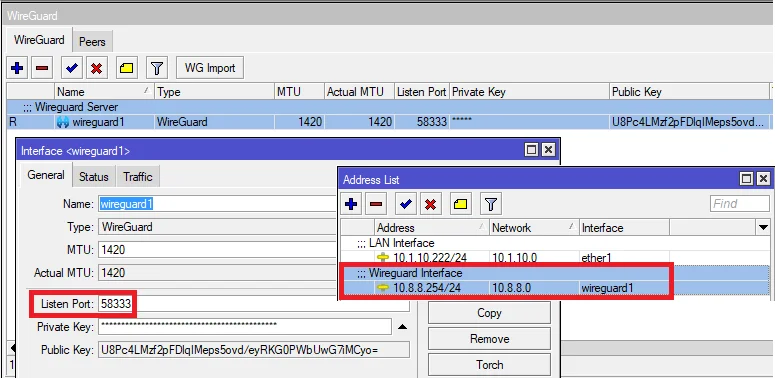775x378 pixels.
Task: Sort by Network column in Address List
Action: [x=534, y=228]
